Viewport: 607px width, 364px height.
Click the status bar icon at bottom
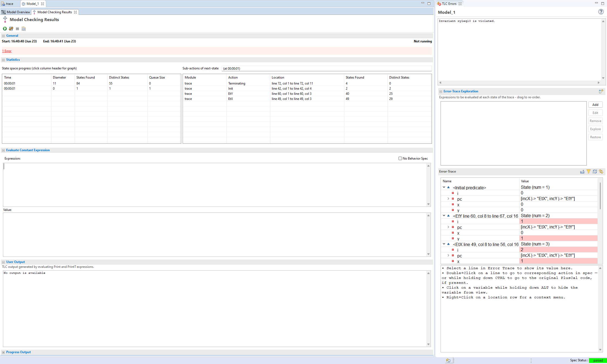point(448,360)
